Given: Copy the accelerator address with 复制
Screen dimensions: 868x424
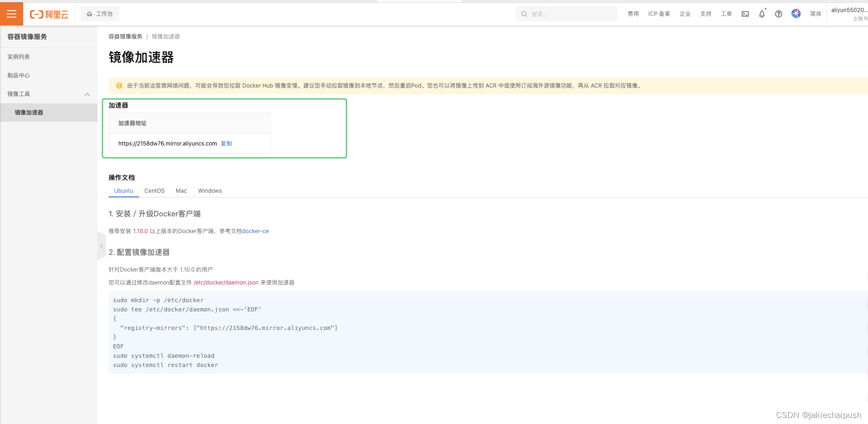Looking at the screenshot, I should pyautogui.click(x=226, y=144).
